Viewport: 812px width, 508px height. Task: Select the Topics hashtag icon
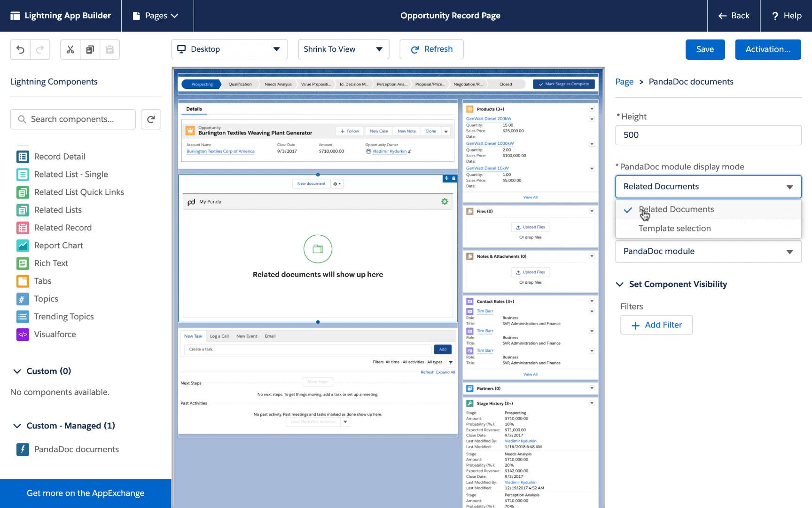pyautogui.click(x=23, y=299)
